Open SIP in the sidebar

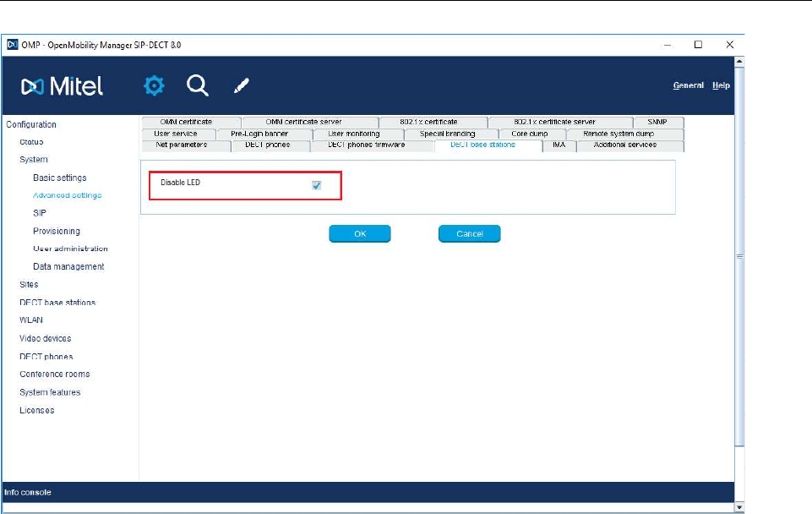tap(40, 213)
